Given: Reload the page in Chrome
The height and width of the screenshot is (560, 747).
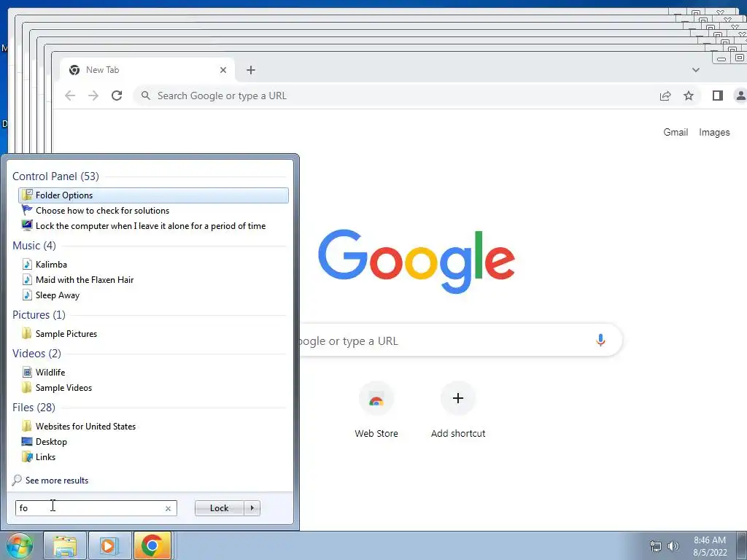Looking at the screenshot, I should tap(117, 96).
